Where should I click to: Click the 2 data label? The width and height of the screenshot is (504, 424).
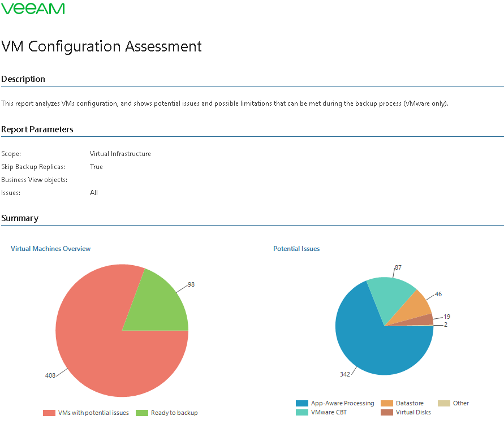click(x=446, y=325)
